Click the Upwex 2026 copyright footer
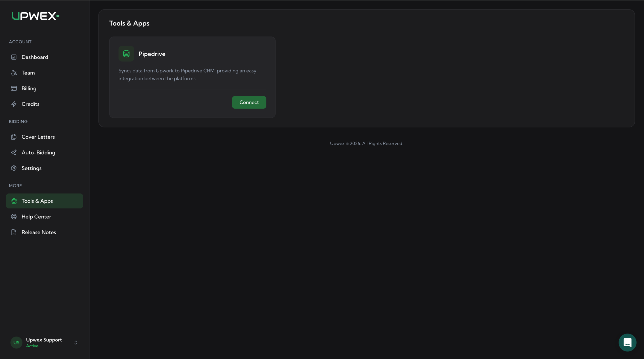644x359 pixels. [366, 143]
